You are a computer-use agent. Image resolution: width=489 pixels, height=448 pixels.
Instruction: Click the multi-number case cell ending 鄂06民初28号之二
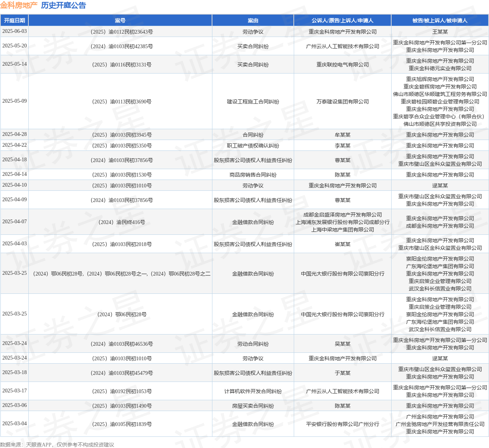tap(120, 274)
